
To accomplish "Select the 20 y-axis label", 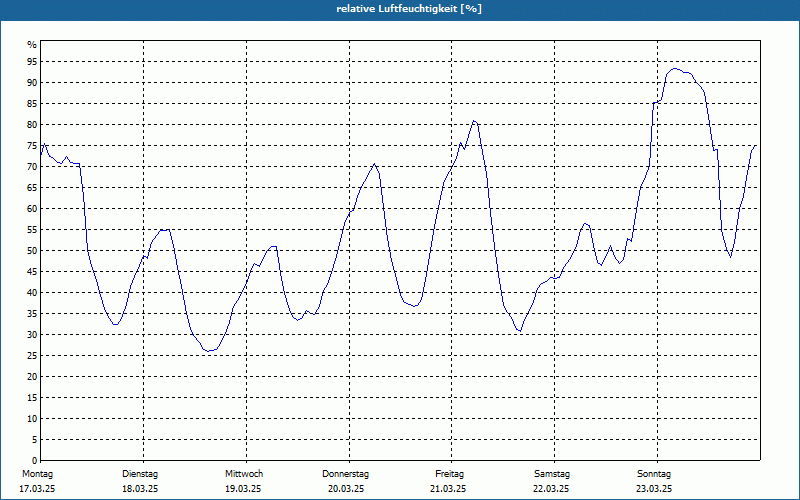I will coord(32,377).
